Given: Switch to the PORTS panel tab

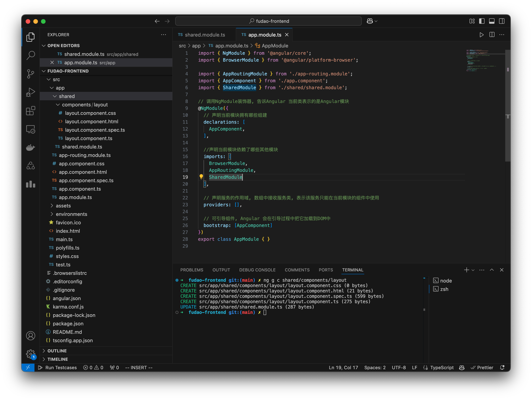Looking at the screenshot, I should (x=326, y=270).
